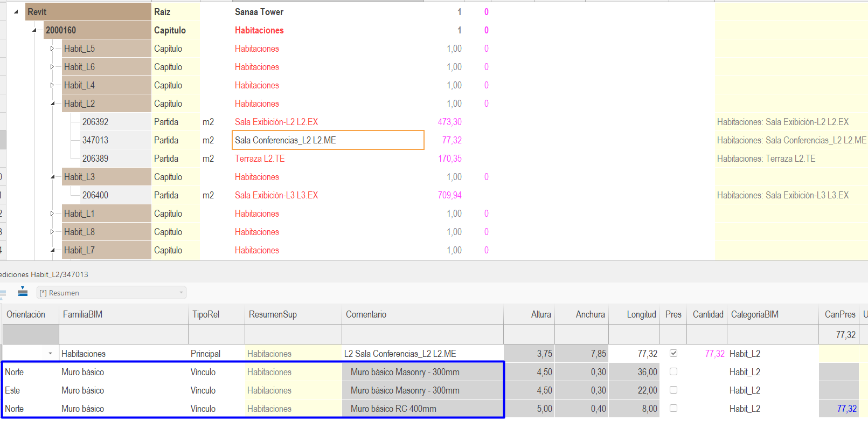
Task: Click the quantity value 709,94
Action: coord(450,195)
